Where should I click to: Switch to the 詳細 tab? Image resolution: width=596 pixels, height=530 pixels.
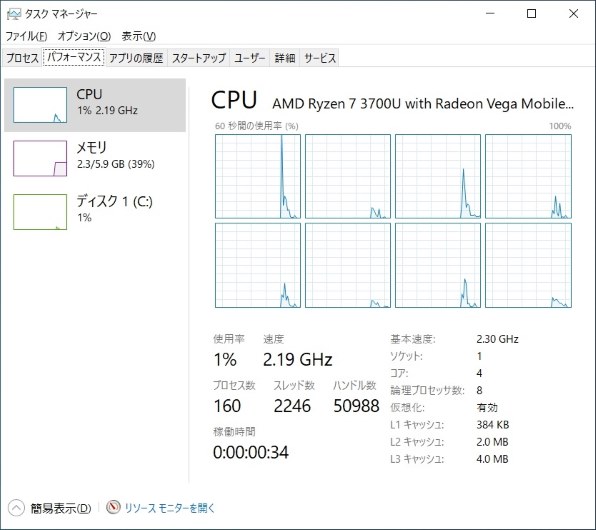point(285,58)
